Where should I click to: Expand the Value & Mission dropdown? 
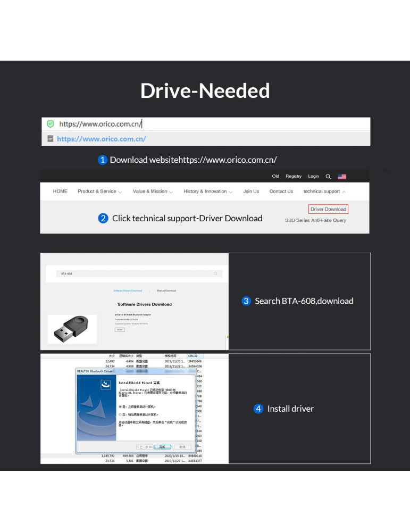click(x=153, y=192)
